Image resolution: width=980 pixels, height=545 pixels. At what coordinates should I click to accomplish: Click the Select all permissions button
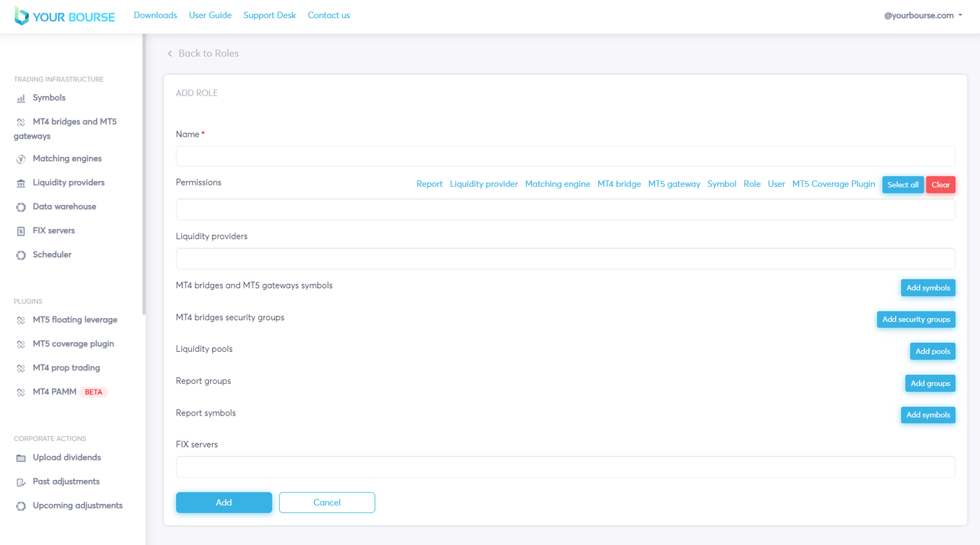click(903, 185)
